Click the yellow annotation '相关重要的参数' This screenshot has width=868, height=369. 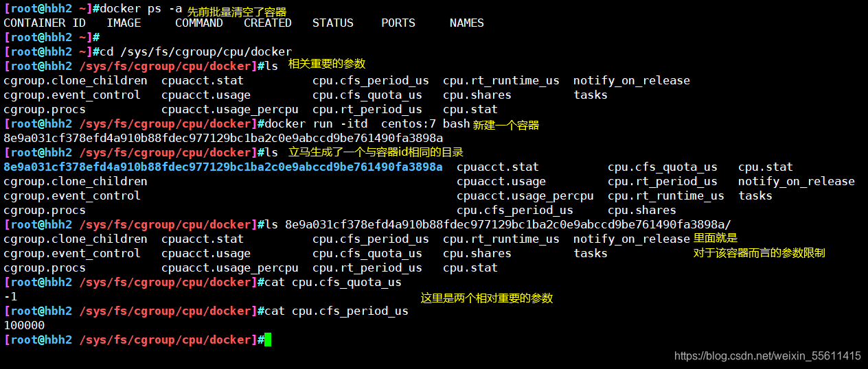(327, 64)
